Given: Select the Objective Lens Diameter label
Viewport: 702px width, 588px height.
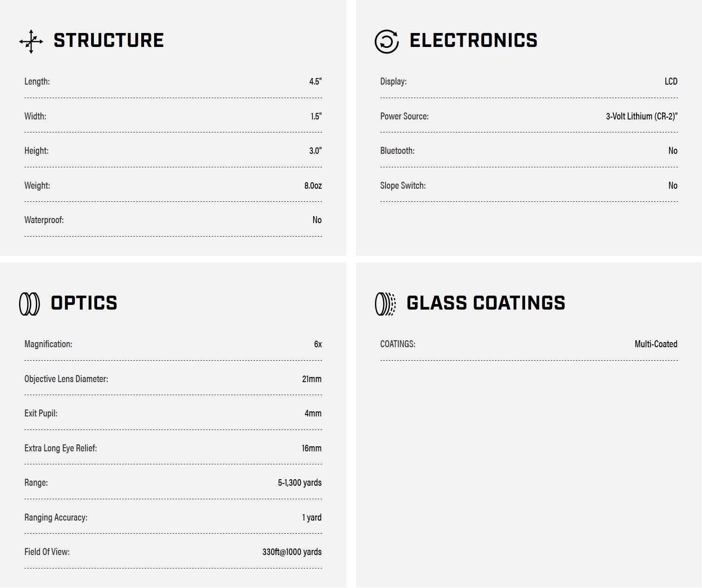Looking at the screenshot, I should click(x=66, y=379).
